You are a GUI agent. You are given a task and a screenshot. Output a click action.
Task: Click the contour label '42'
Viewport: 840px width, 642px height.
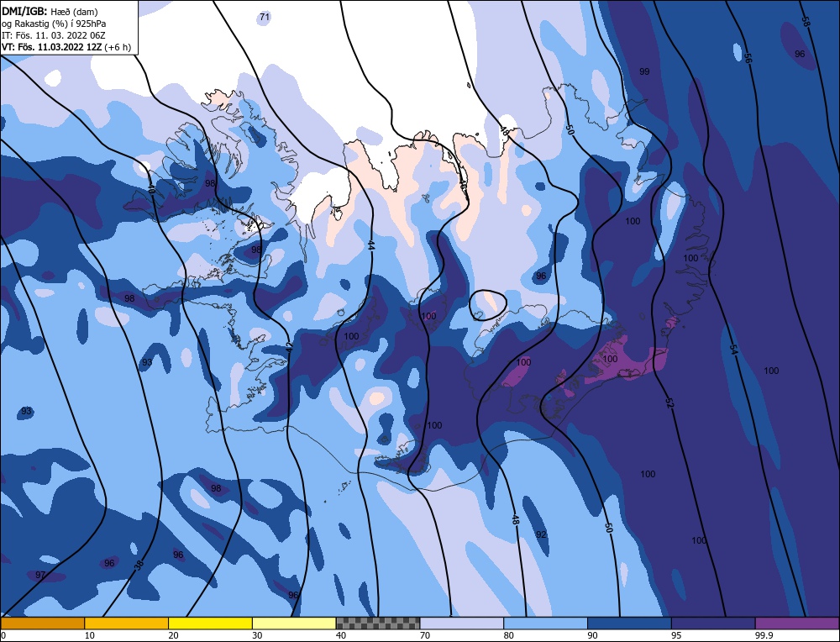coord(289,347)
